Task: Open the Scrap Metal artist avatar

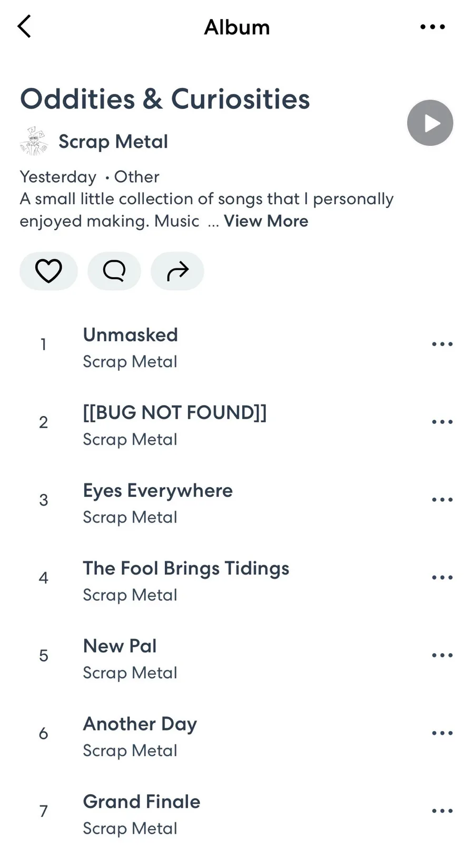Action: tap(34, 141)
